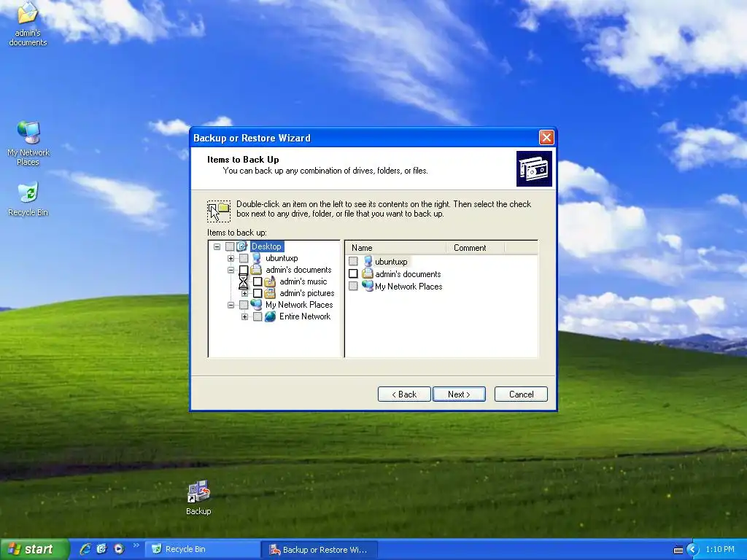The image size is (747, 560).
Task: Click the keyboard icon in the system tray
Action: pyautogui.click(x=678, y=550)
